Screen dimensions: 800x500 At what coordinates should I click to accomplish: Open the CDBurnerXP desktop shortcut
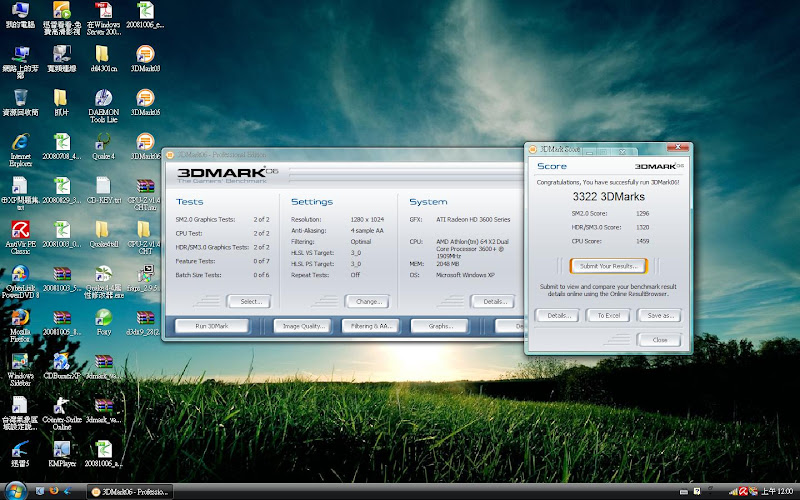tap(61, 362)
